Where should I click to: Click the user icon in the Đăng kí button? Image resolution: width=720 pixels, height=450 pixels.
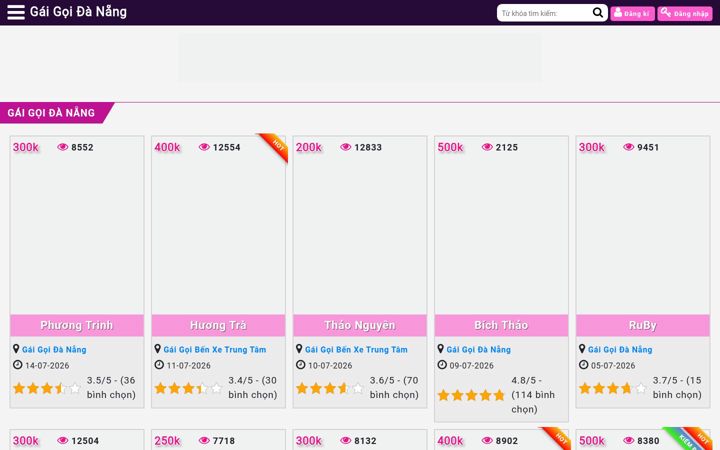[618, 13]
